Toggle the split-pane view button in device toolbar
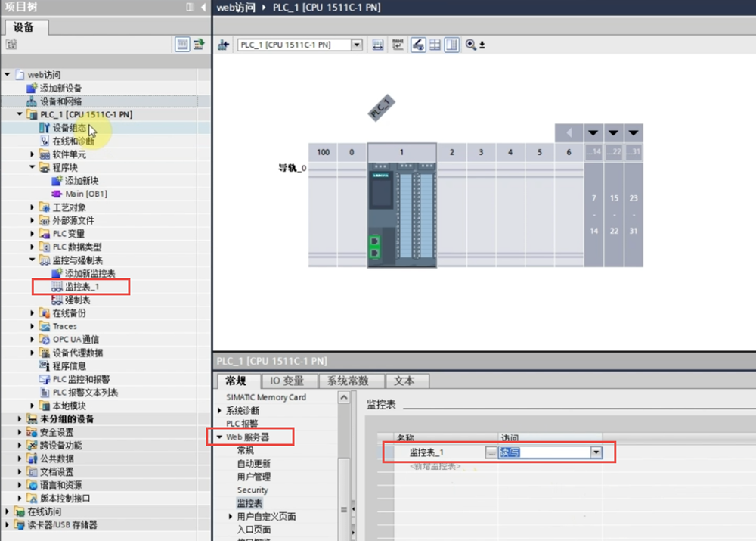This screenshot has height=541, width=756. point(451,45)
